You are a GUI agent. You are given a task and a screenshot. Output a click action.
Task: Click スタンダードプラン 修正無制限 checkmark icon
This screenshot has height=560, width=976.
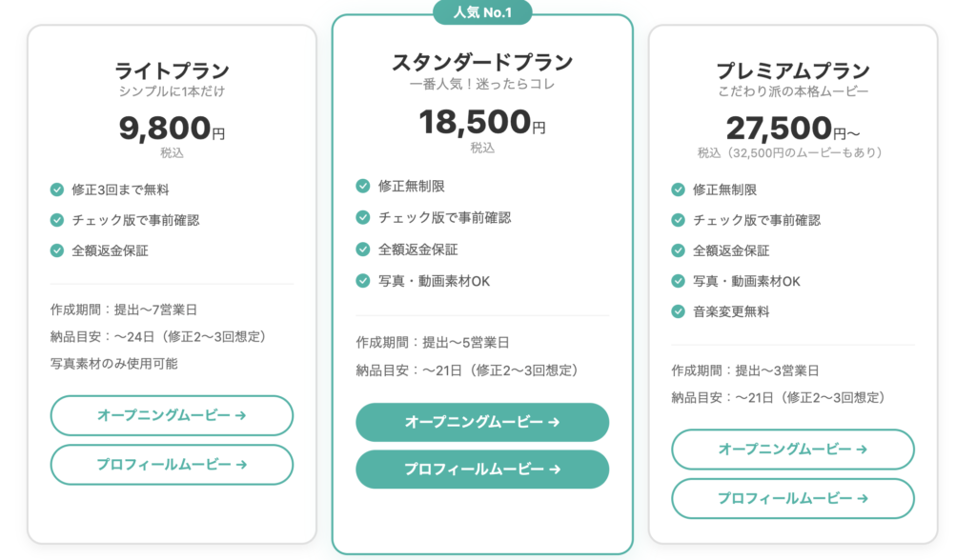[x=363, y=186]
